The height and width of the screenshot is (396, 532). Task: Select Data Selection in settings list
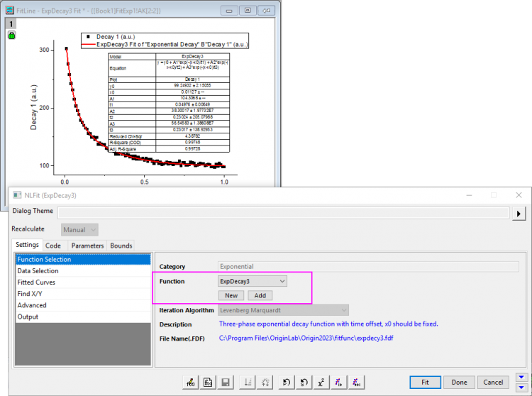click(x=38, y=271)
